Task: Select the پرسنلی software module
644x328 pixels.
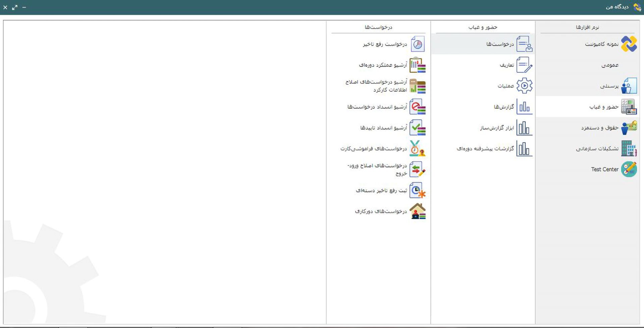Action: 609,86
